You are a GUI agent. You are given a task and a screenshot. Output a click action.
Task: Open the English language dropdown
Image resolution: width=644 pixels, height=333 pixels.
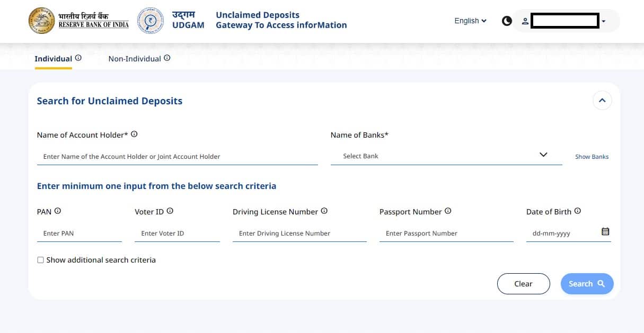(x=470, y=21)
